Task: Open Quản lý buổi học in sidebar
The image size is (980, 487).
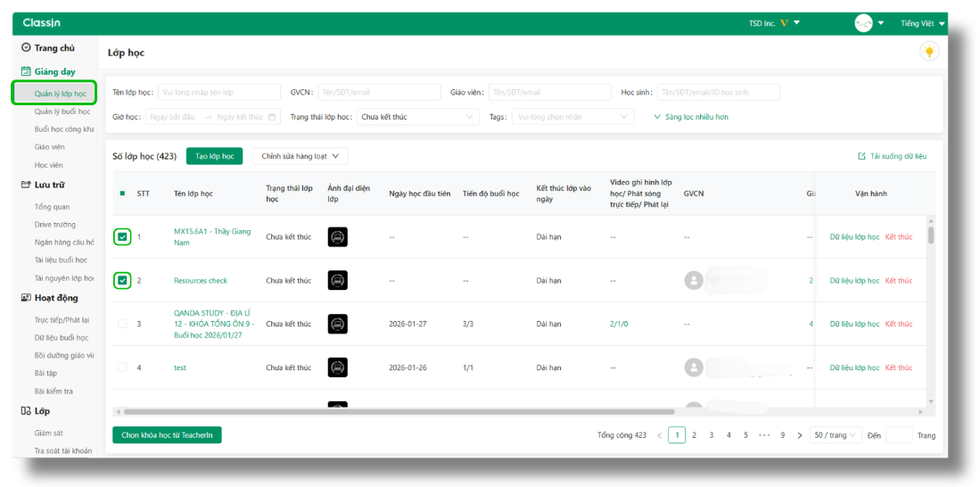Action: tap(62, 111)
